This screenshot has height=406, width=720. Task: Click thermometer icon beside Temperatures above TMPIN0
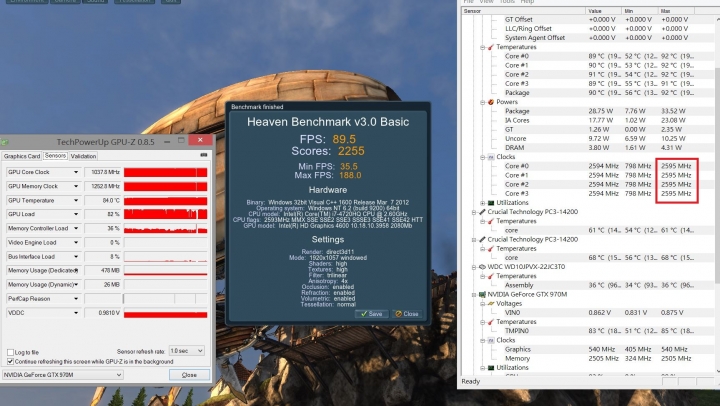point(491,322)
